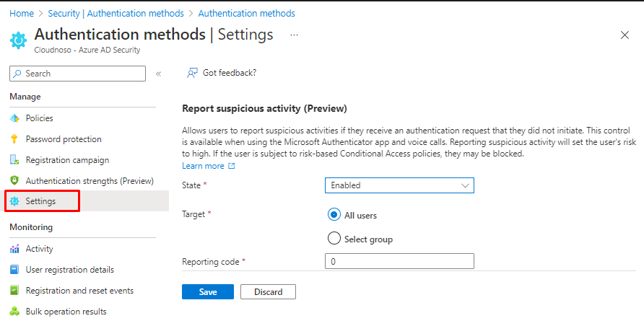644x326 pixels.
Task: Click the Reporting code input field
Action: 399,261
